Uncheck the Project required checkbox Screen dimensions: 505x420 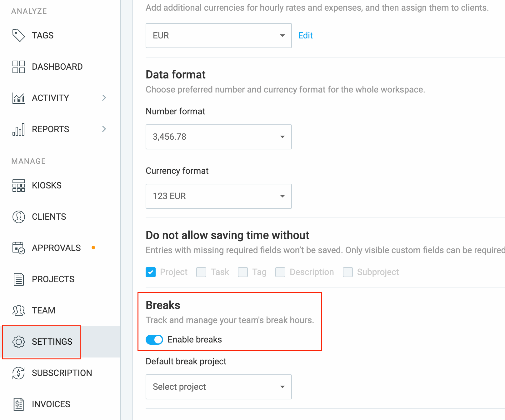[x=151, y=272]
